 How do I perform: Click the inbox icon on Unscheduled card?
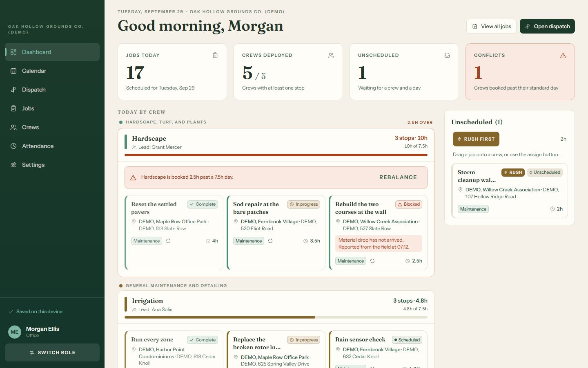447,55
